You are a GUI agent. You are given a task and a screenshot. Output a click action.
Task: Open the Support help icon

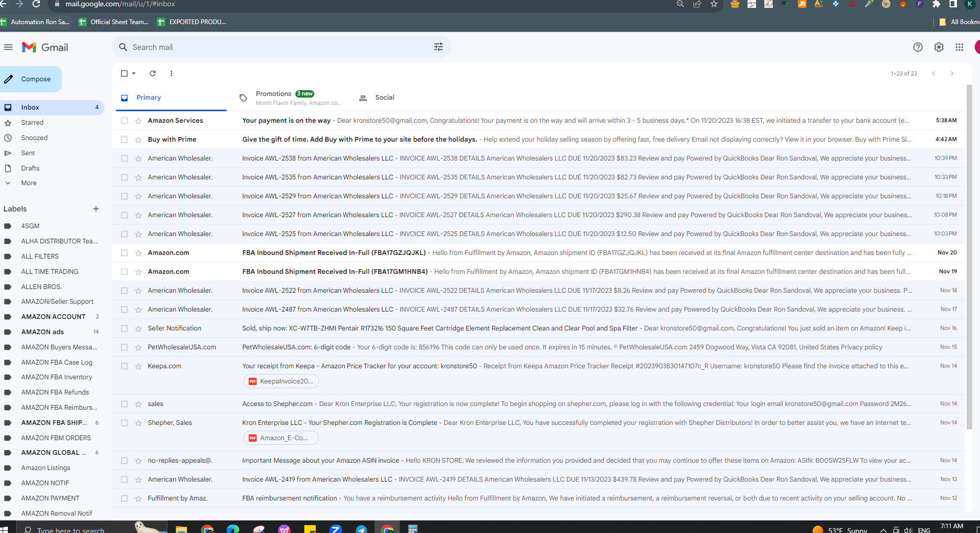coord(918,47)
